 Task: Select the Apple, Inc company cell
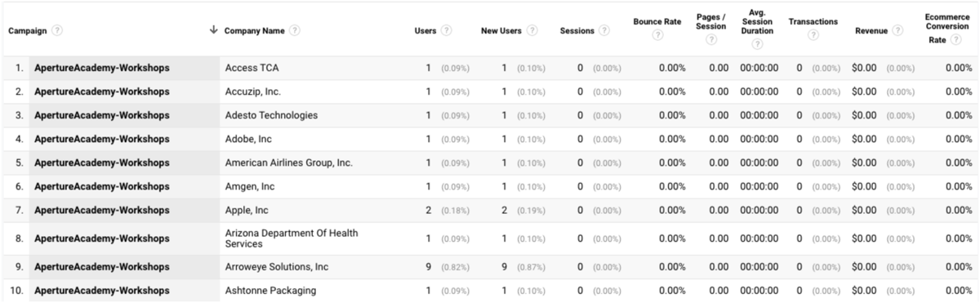tap(247, 211)
